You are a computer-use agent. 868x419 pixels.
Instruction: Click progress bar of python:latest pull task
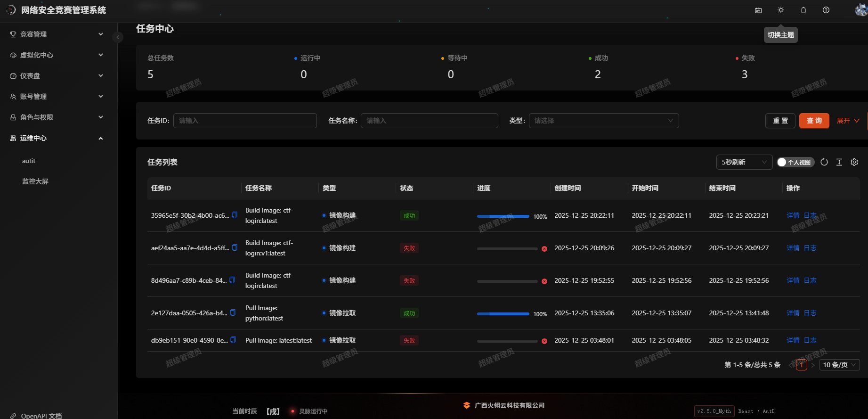tap(503, 313)
